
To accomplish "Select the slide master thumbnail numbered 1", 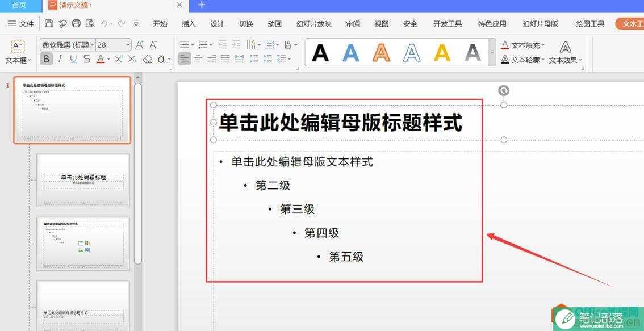I will point(72,110).
